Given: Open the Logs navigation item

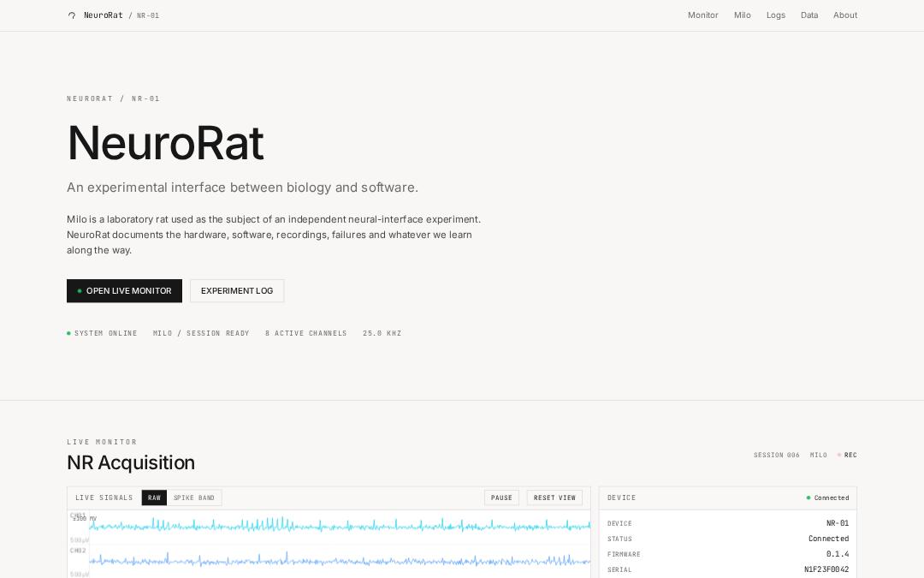Looking at the screenshot, I should (x=775, y=15).
